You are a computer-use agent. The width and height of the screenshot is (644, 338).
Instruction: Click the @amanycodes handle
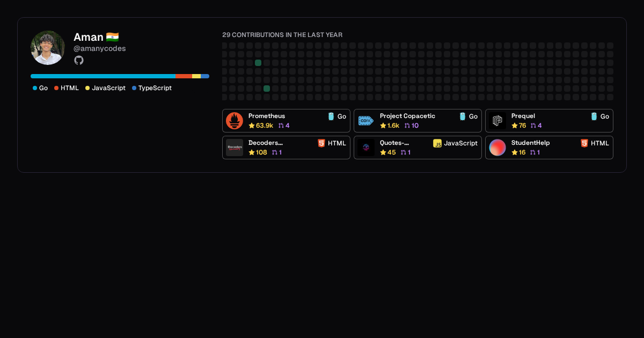pos(100,48)
